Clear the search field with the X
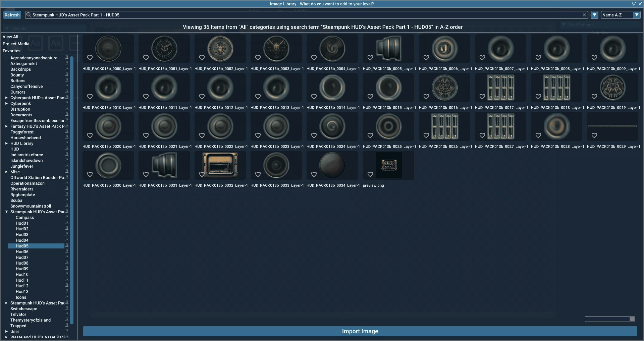The image size is (644, 341). point(585,15)
